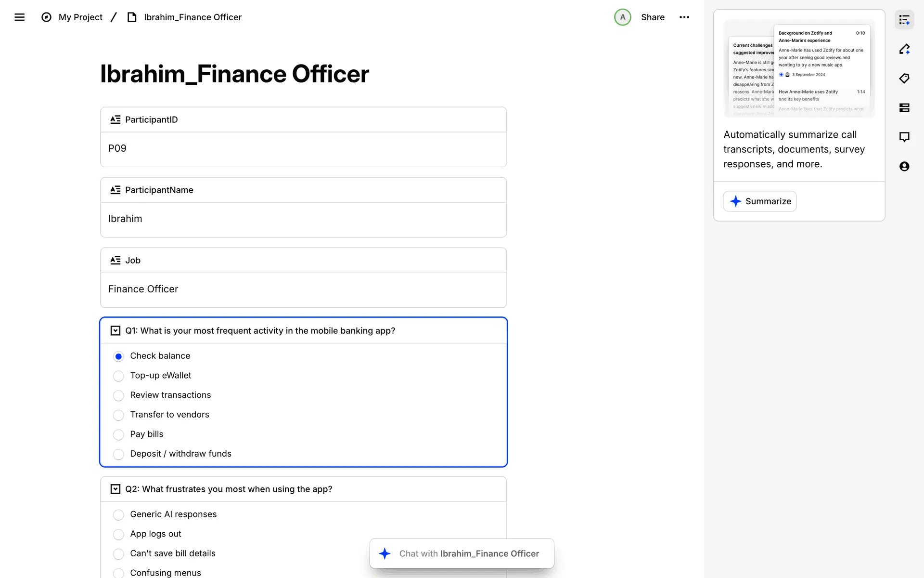Open the participant profile sidebar icon

pyautogui.click(x=904, y=167)
